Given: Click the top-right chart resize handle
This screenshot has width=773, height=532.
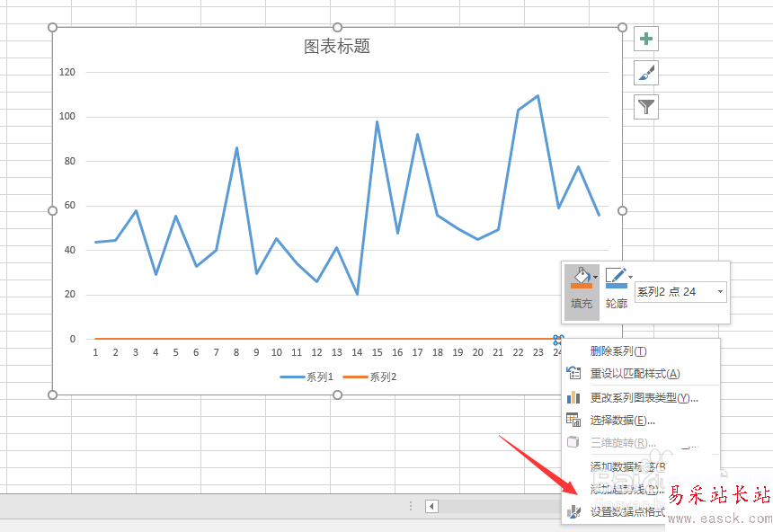Looking at the screenshot, I should 622,27.
